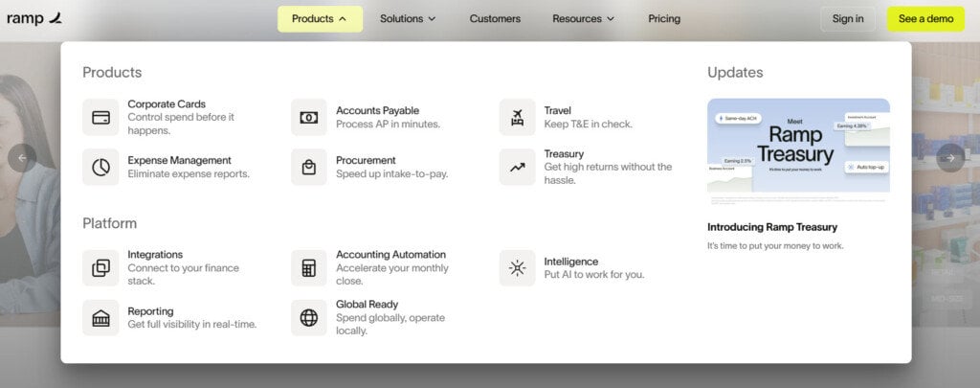Screen dimensions: 980x388
Task: Click 'Get full visibility in real-time.' text
Action: click(x=191, y=325)
